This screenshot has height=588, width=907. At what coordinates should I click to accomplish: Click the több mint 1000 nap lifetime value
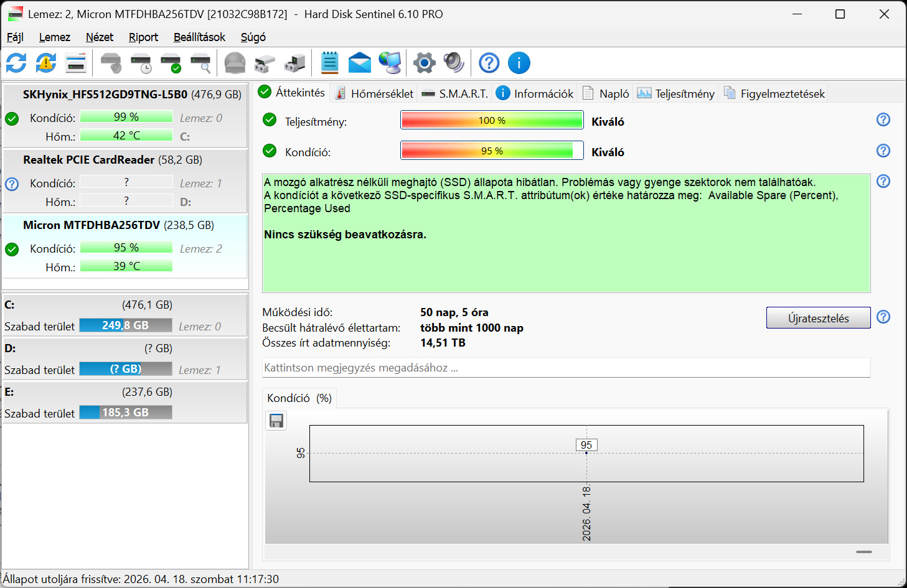[472, 328]
